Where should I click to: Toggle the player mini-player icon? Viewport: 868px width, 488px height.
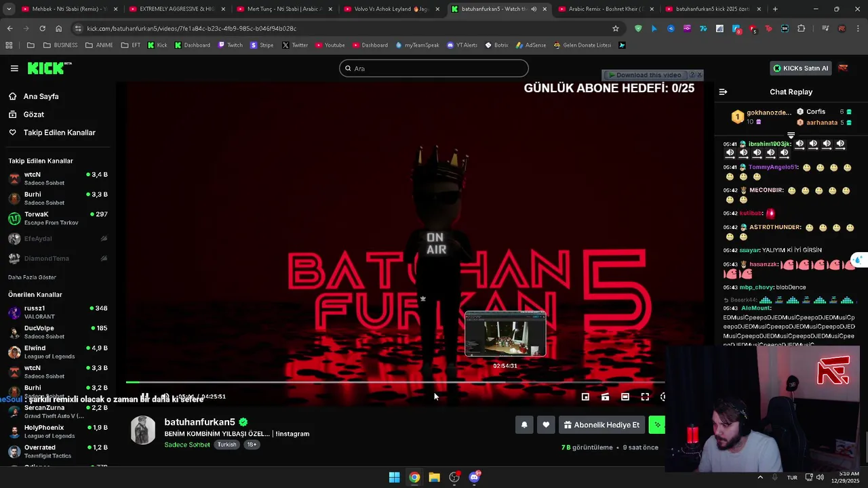click(x=585, y=397)
